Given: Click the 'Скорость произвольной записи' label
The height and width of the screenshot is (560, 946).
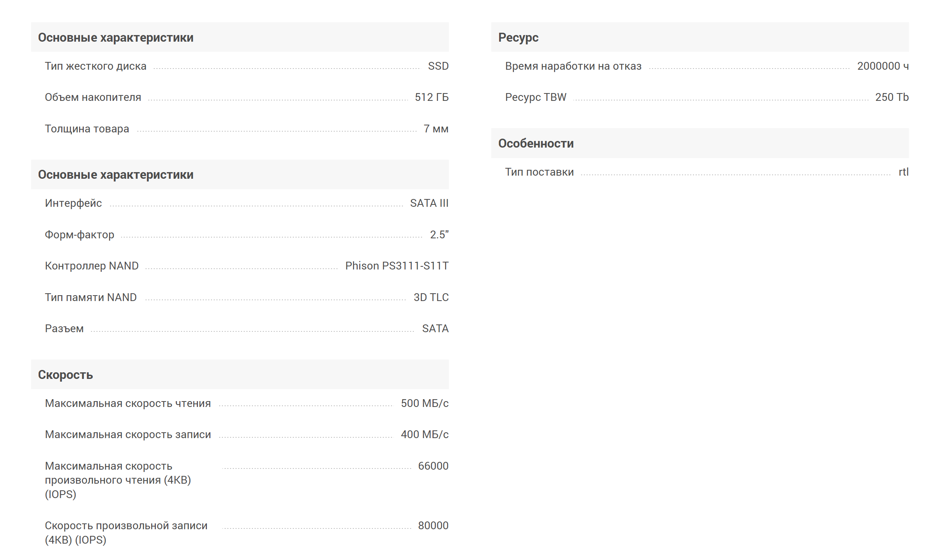Looking at the screenshot, I should (x=126, y=526).
